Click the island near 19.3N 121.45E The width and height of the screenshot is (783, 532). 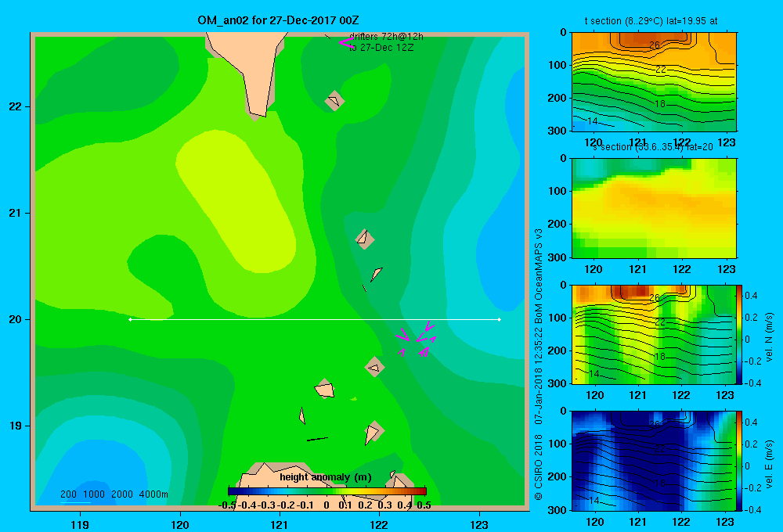click(x=325, y=388)
